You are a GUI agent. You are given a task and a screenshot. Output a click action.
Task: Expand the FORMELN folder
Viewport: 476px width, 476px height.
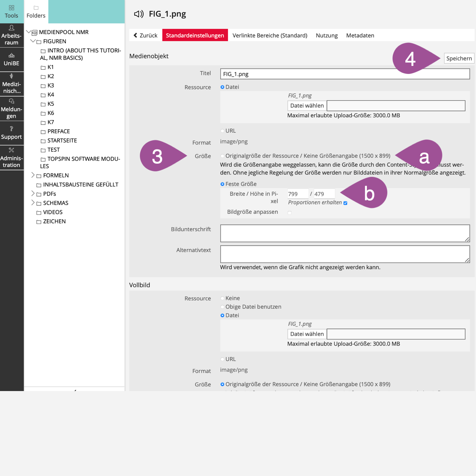pos(33,175)
